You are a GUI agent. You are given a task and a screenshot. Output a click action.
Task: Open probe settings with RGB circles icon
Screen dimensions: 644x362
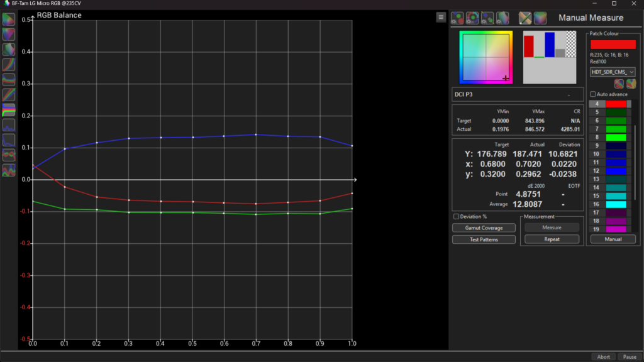tap(457, 18)
